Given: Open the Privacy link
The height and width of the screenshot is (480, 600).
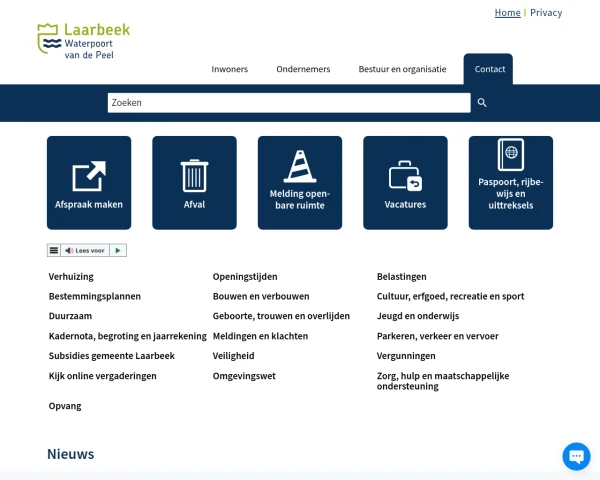Looking at the screenshot, I should (546, 13).
